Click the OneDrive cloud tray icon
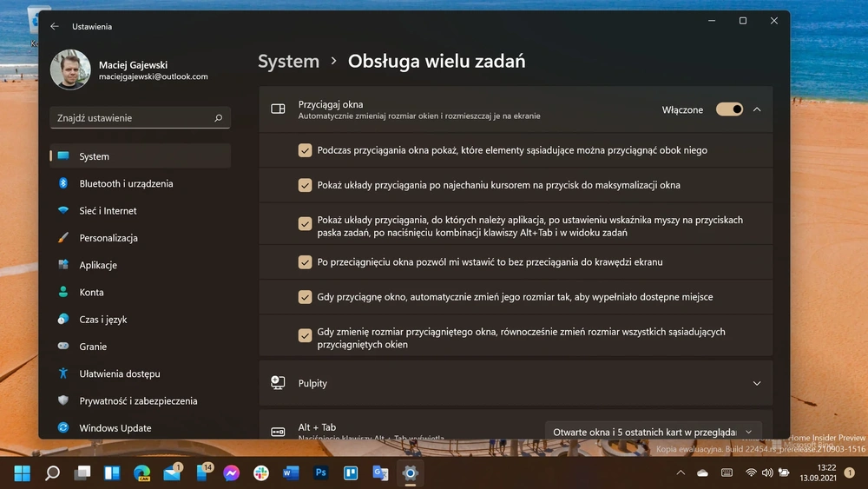The height and width of the screenshot is (489, 868). click(702, 473)
